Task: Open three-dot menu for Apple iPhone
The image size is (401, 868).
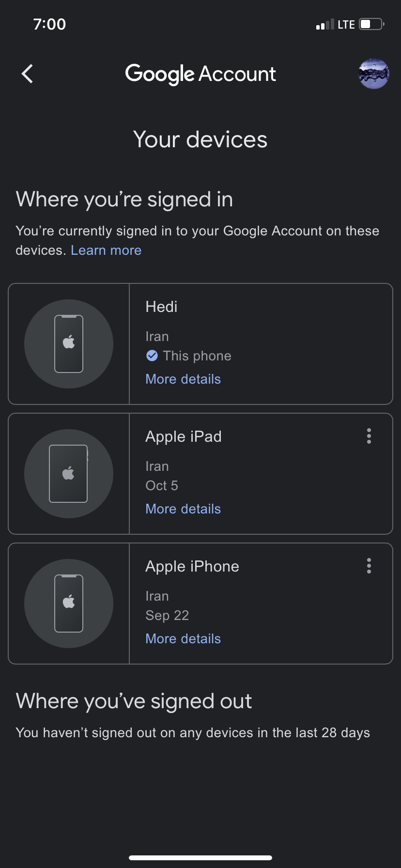Action: pyautogui.click(x=369, y=566)
